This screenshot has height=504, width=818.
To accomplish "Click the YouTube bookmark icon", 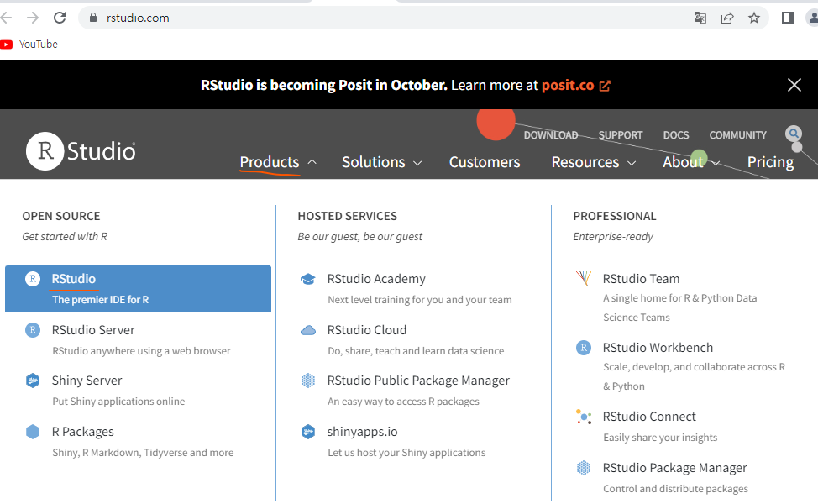I will tap(6, 45).
